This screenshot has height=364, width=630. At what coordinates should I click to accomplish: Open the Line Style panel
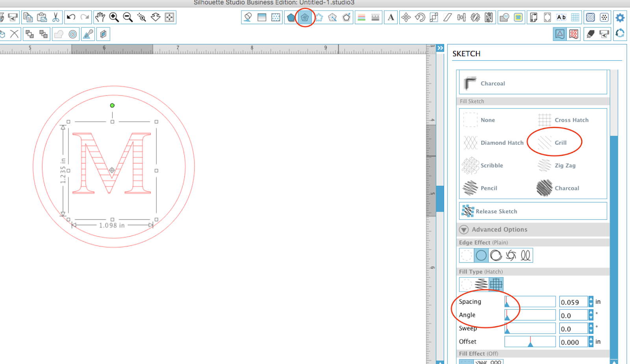pyautogui.click(x=375, y=17)
